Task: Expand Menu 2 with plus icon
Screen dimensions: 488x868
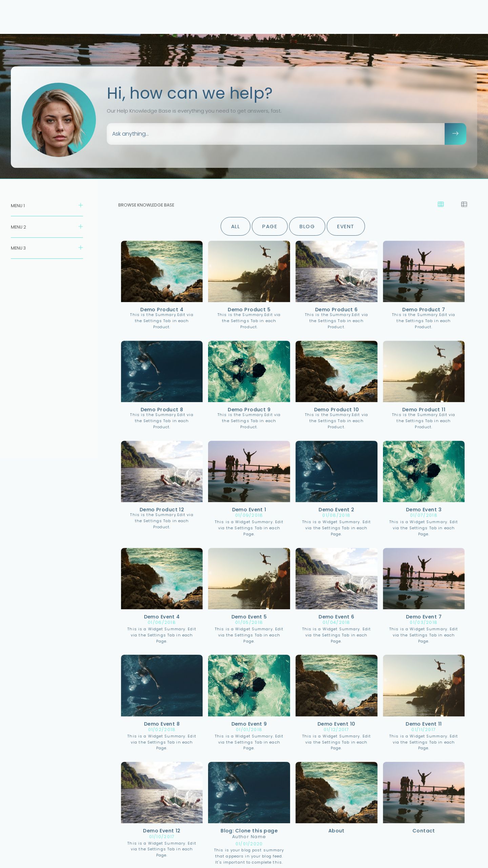Action: 81,226
